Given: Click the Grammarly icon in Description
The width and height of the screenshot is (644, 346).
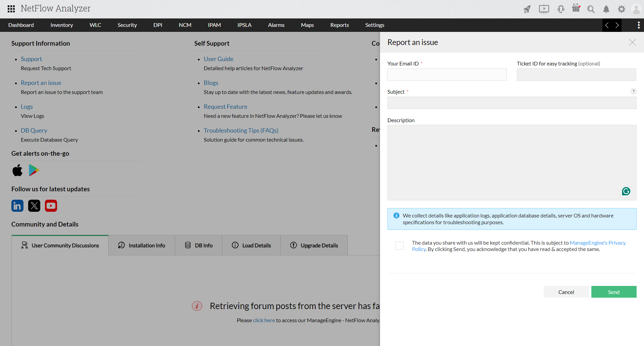Looking at the screenshot, I should [626, 191].
